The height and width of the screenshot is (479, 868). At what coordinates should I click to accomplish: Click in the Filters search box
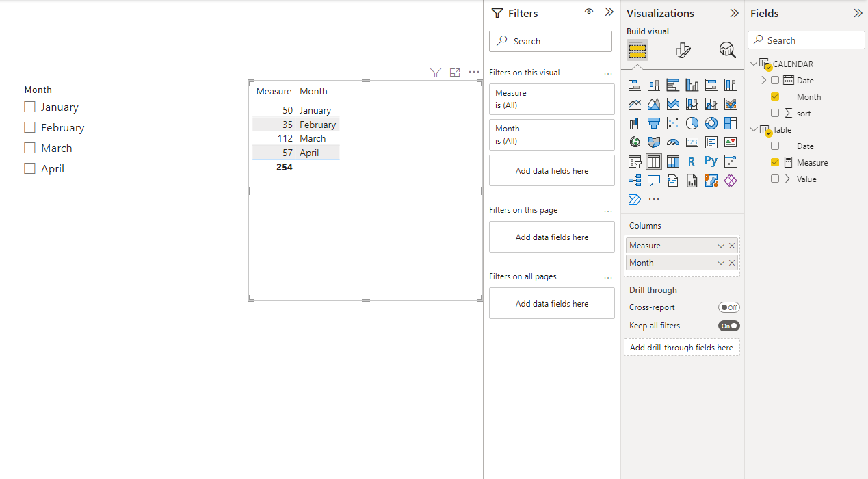[x=551, y=41]
